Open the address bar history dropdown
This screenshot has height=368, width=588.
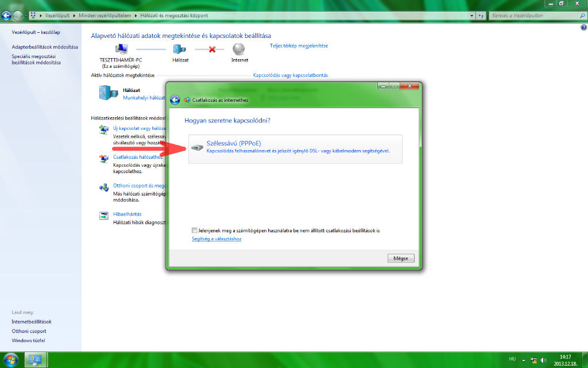point(473,16)
